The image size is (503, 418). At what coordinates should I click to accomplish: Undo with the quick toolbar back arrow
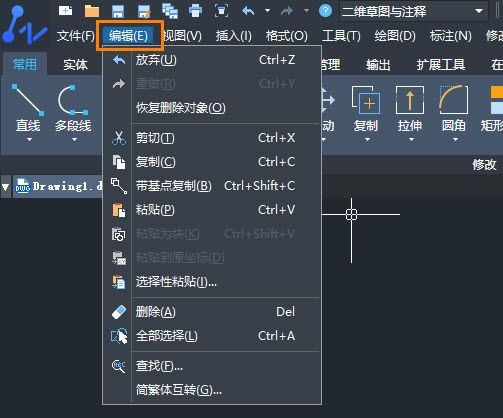click(248, 11)
